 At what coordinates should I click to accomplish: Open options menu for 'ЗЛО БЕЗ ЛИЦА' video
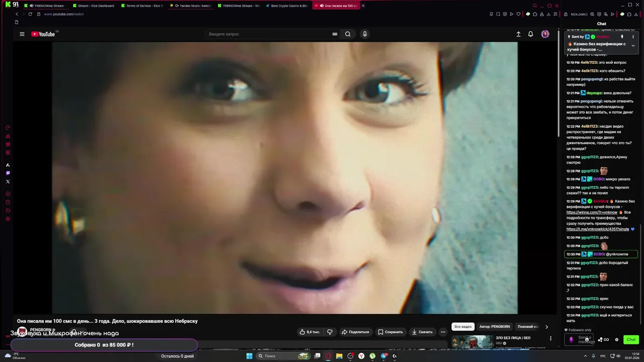coord(550,338)
